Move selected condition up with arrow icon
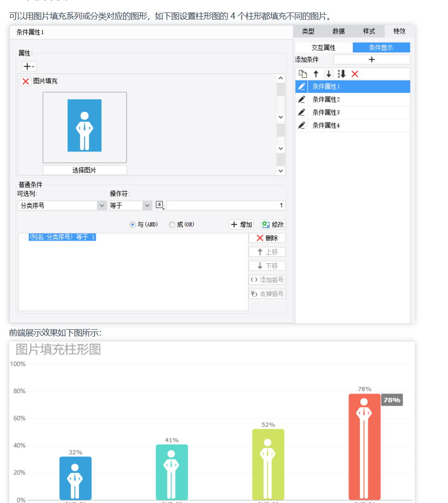This screenshot has width=448, height=503. 316,74
